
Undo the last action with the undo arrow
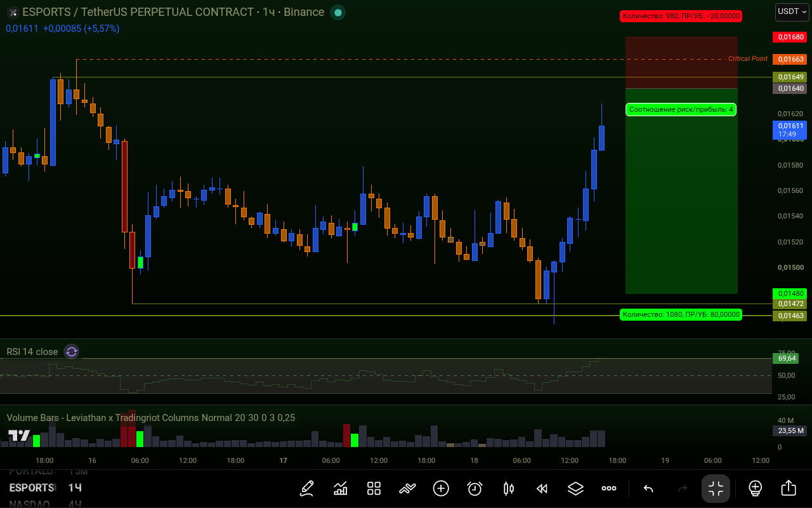[x=648, y=488]
